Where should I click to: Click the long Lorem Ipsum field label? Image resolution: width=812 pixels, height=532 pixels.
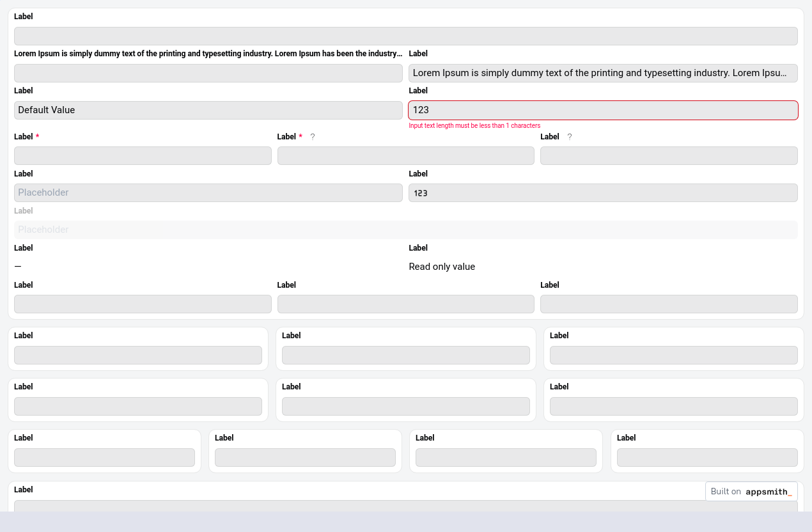click(x=208, y=54)
